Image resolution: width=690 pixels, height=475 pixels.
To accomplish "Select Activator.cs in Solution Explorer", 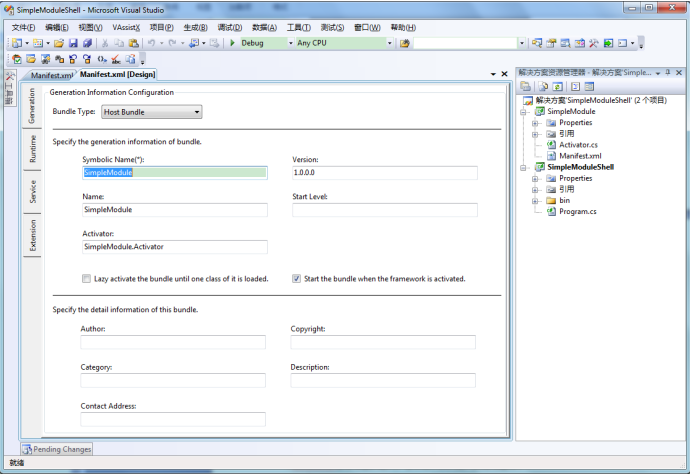I will [578, 145].
